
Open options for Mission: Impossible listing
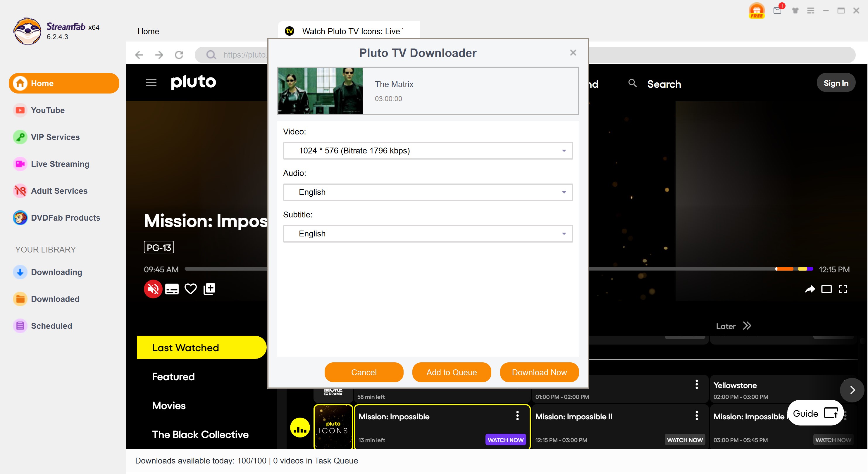(517, 416)
